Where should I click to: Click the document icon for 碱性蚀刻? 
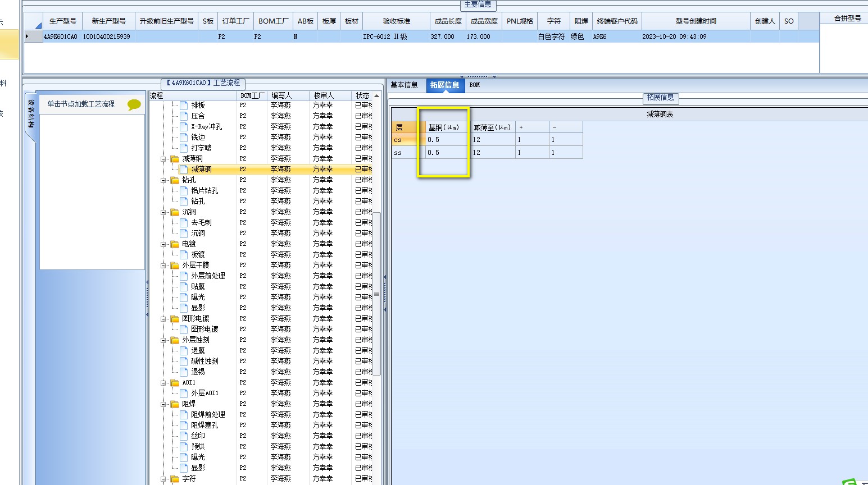pos(184,361)
